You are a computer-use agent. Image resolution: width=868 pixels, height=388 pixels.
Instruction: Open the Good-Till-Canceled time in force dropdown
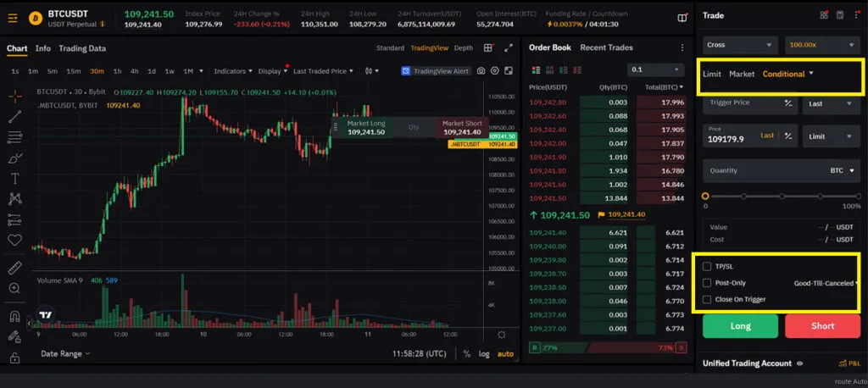pos(826,283)
